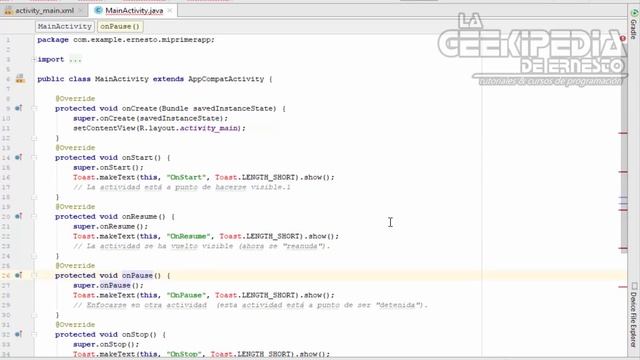This screenshot has width=640, height=360.
Task: Click the comment about Enfocarse en otra actividad
Action: (250, 305)
